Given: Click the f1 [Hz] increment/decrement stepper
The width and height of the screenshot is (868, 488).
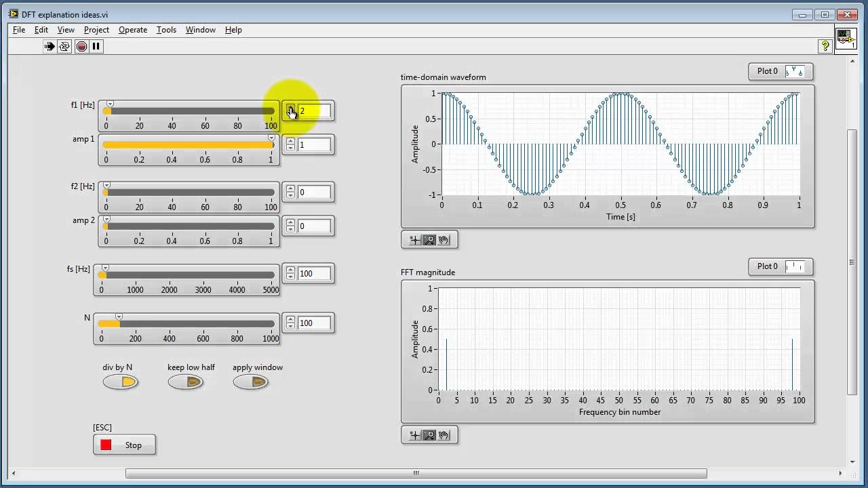Looking at the screenshot, I should coord(290,111).
